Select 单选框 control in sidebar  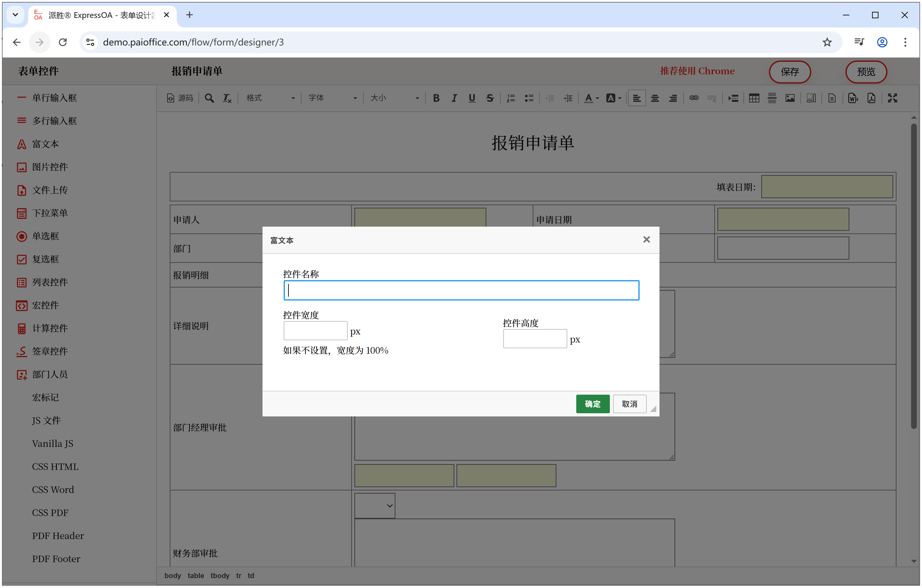click(x=45, y=236)
